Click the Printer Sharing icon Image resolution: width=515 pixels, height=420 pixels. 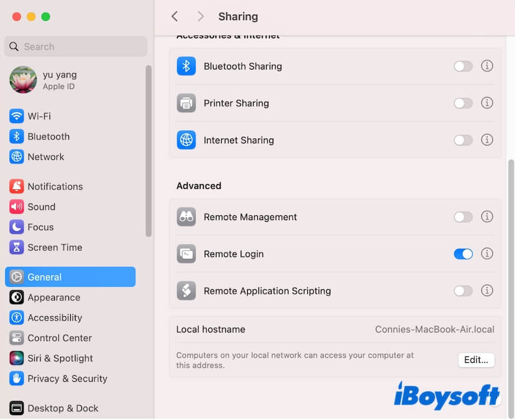[x=186, y=103]
